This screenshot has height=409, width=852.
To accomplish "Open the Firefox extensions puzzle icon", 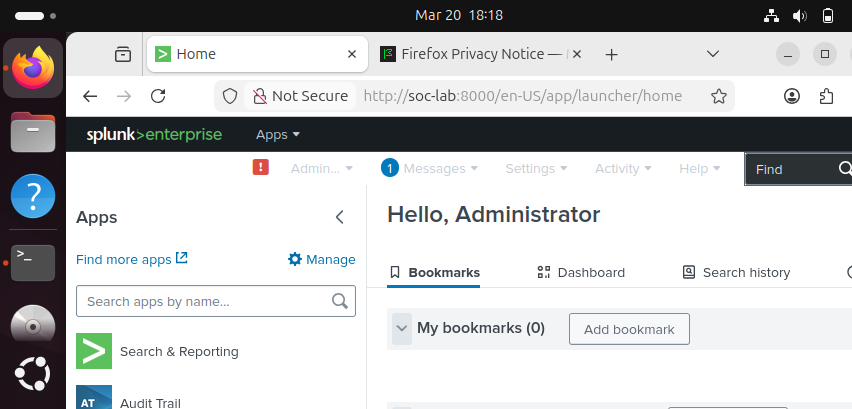I will (x=826, y=96).
